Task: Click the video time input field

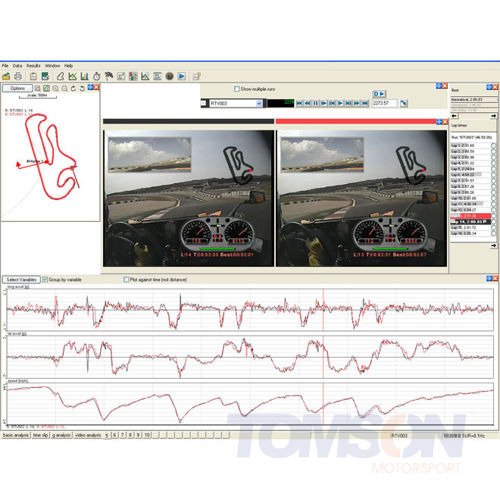Action: [x=384, y=103]
